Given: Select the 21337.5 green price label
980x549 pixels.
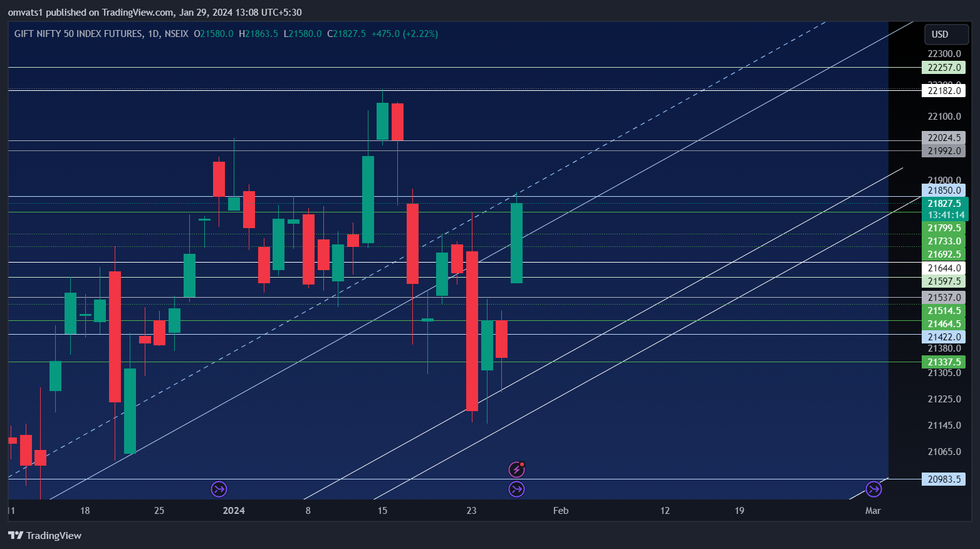Looking at the screenshot, I should click(x=944, y=362).
